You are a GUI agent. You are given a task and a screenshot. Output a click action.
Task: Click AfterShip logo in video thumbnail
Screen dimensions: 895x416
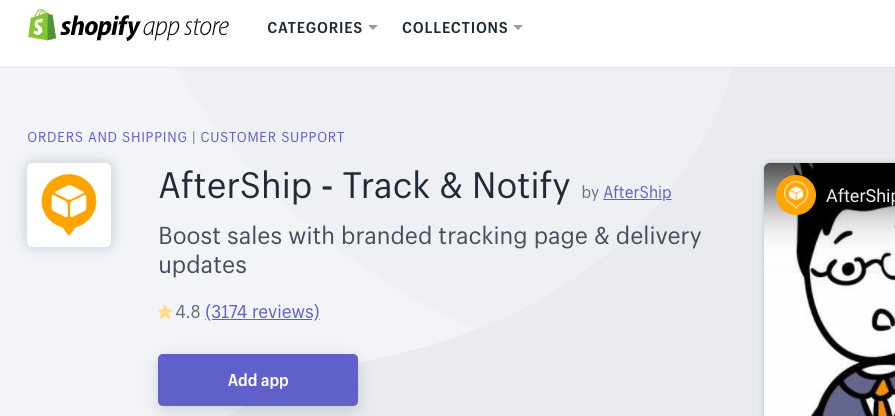click(x=796, y=195)
